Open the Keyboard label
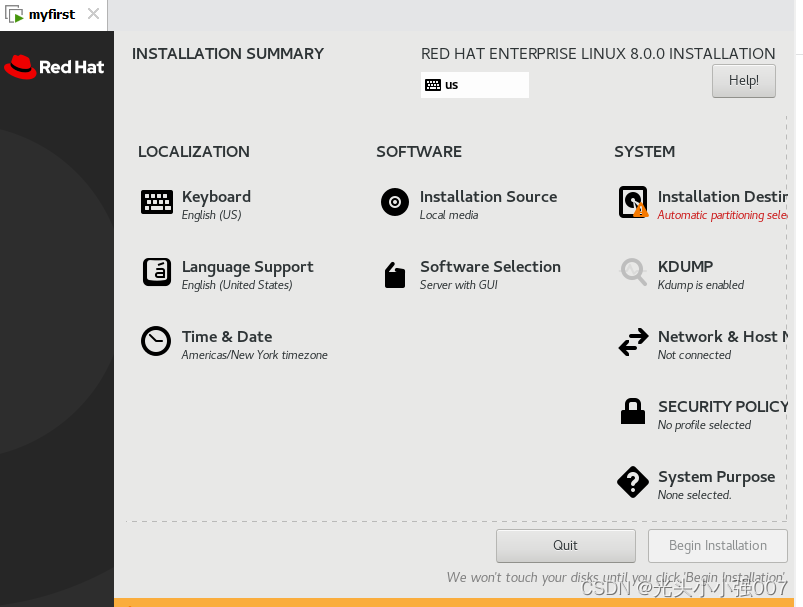This screenshot has height=607, width=803. coord(216,197)
